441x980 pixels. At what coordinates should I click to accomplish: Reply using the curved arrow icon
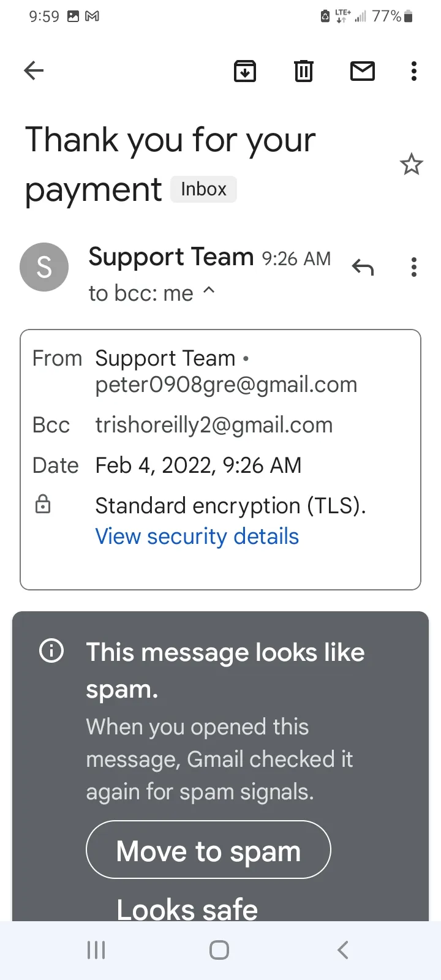[x=363, y=267]
